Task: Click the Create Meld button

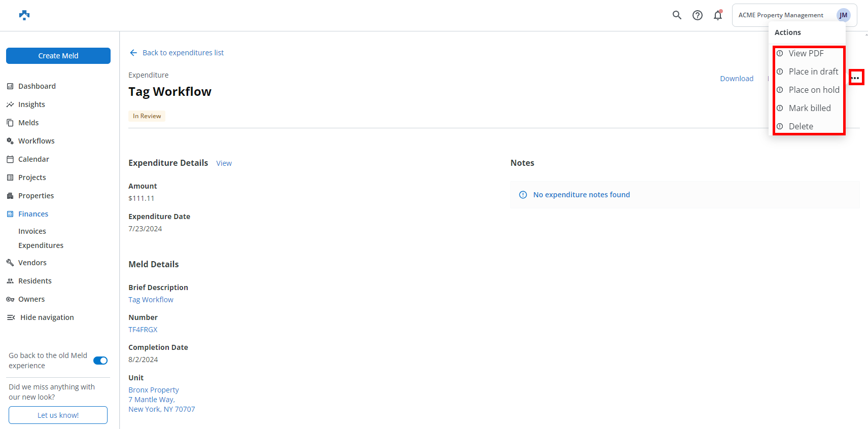Action: click(x=58, y=56)
